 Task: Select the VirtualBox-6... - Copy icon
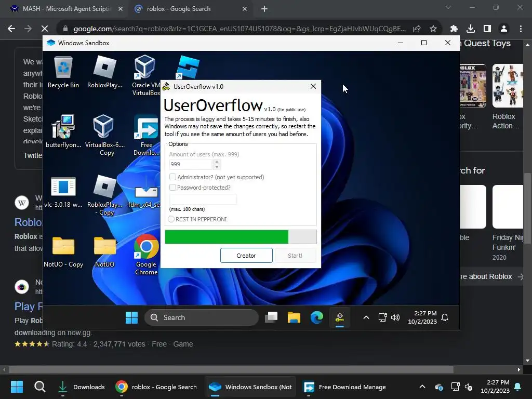(104, 135)
